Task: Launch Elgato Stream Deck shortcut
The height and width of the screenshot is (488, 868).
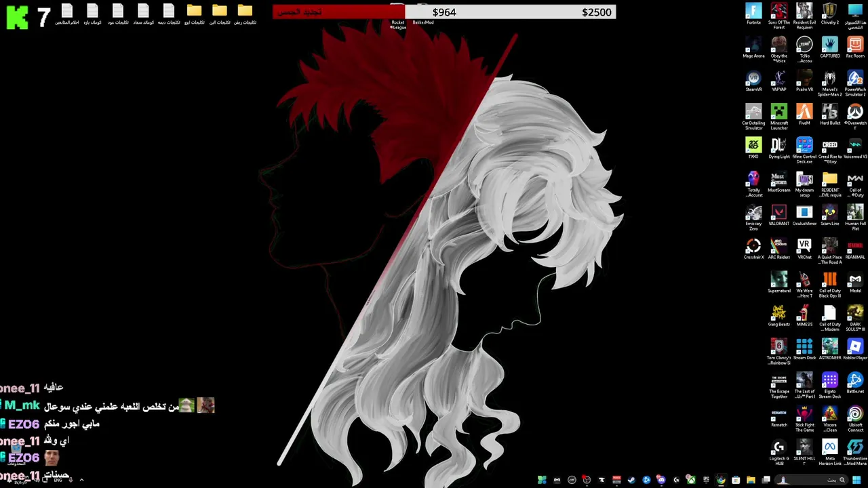Action: point(830,385)
